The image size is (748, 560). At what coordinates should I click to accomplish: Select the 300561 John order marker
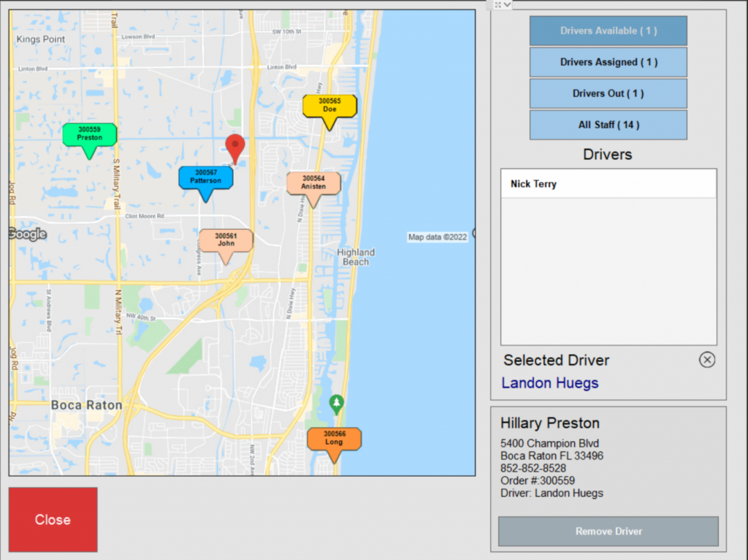(226, 241)
